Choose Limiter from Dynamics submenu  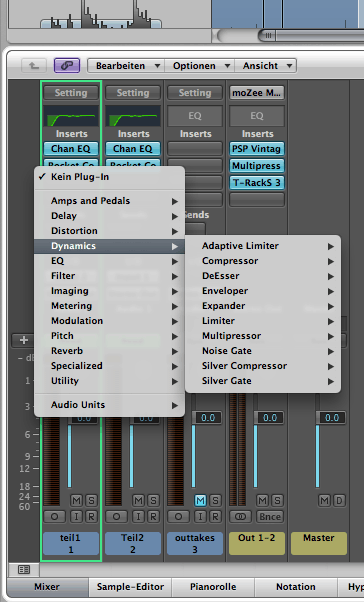[263, 321]
